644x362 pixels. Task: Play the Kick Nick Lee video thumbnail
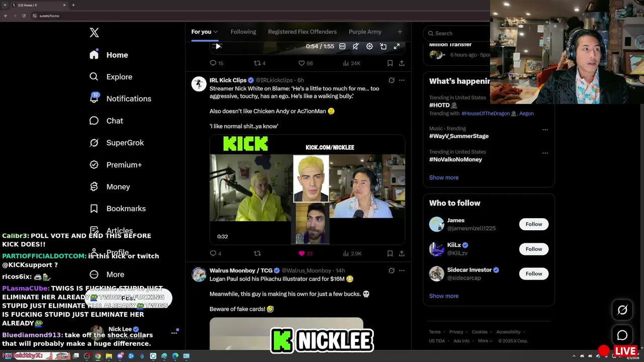coord(307,190)
